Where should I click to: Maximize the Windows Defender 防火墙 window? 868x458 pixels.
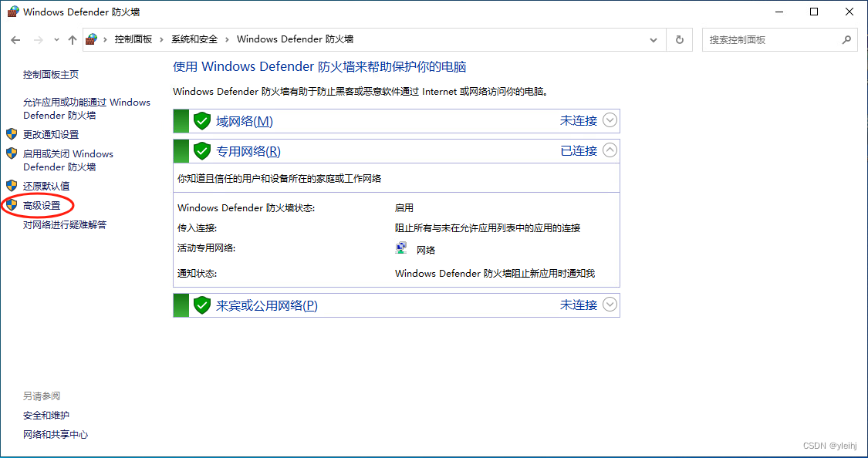(x=814, y=12)
